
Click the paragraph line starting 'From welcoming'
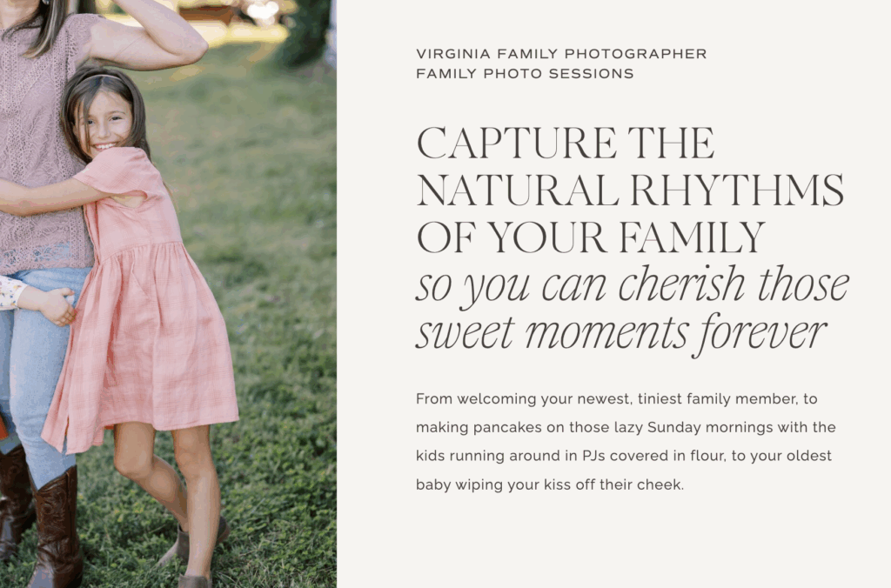coord(617,399)
